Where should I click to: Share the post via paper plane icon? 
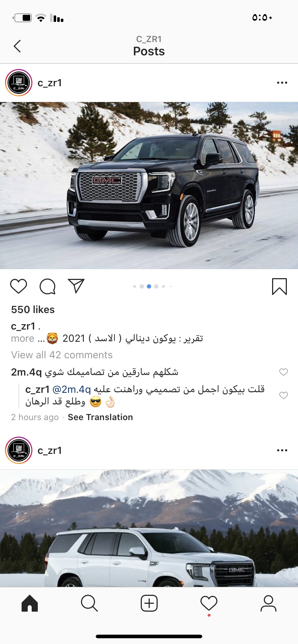pyautogui.click(x=76, y=286)
